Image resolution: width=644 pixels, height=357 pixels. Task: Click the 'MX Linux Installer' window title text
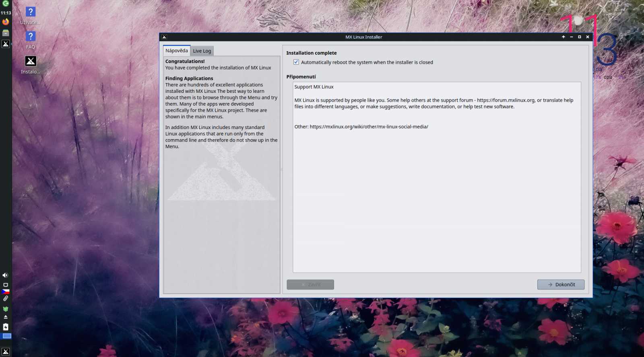coord(364,37)
